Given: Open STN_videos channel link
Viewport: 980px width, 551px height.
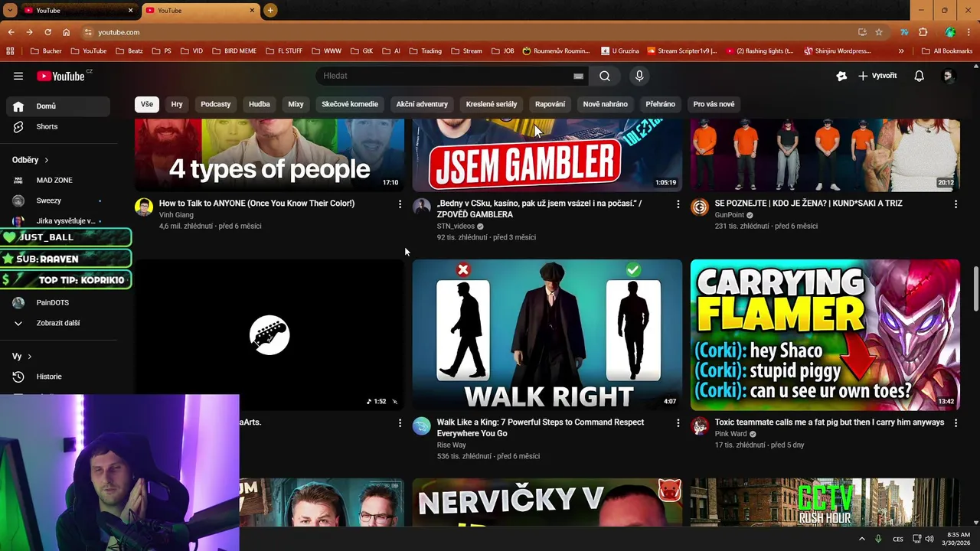Looking at the screenshot, I should pos(456,226).
